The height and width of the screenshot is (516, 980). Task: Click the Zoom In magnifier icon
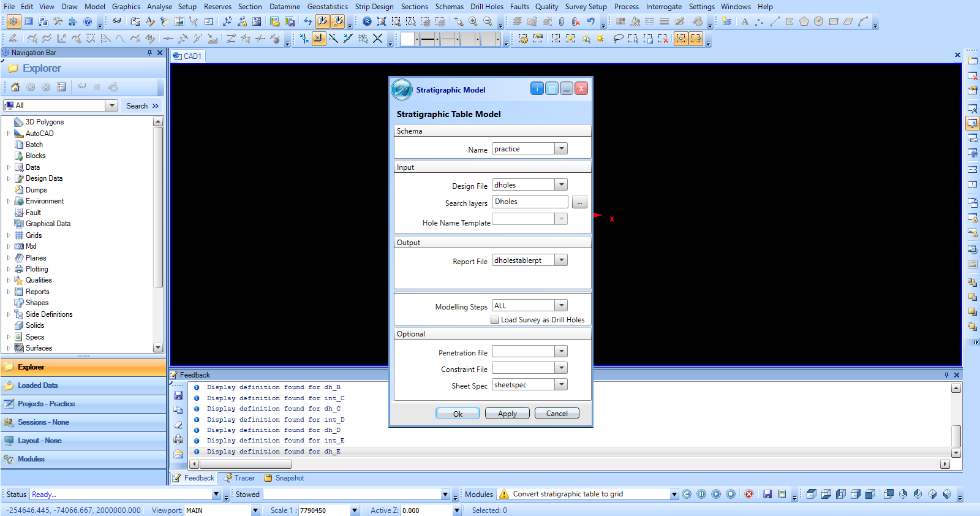pos(473,21)
